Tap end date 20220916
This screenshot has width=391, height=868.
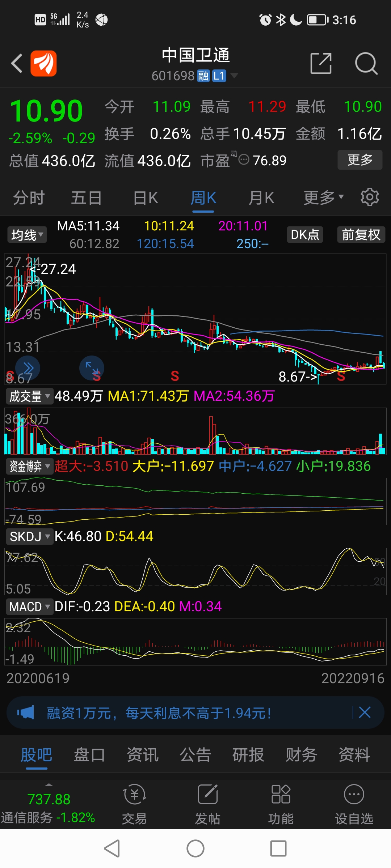point(353,678)
